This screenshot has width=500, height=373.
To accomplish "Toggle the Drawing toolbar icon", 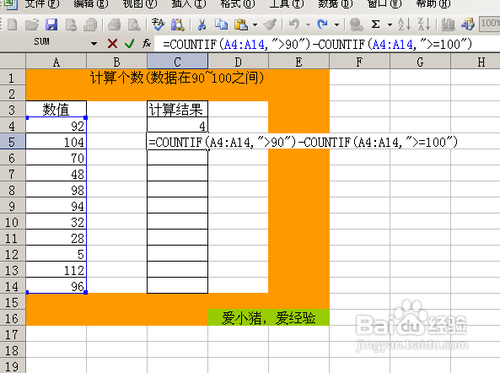I will [x=468, y=25].
